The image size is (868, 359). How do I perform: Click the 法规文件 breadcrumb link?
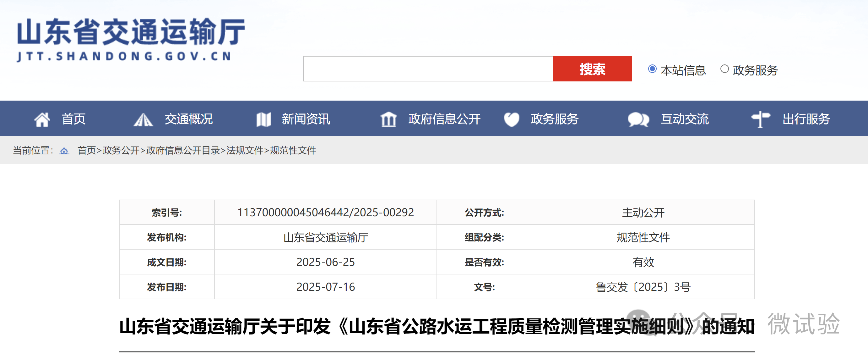245,151
